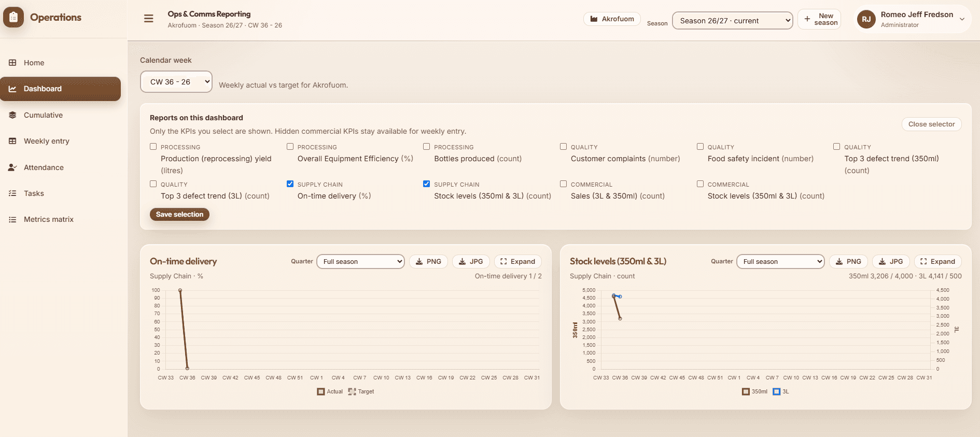Image resolution: width=980 pixels, height=437 pixels.
Task: Check Commercial Sales (3L & 350ml) checkbox
Action: (x=564, y=184)
